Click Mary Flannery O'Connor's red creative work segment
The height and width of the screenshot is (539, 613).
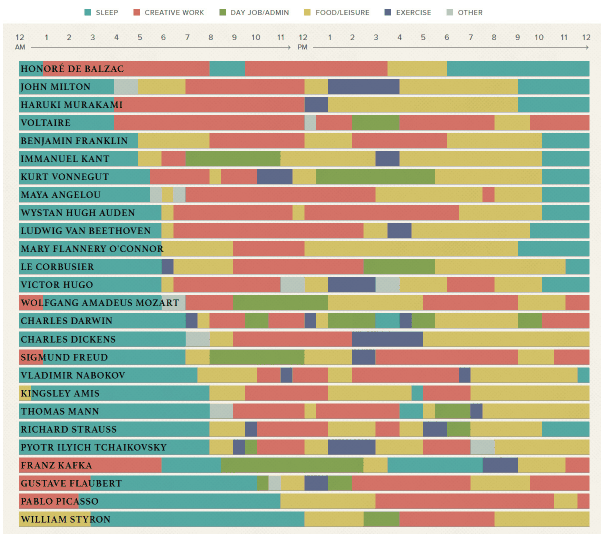pyautogui.click(x=269, y=249)
